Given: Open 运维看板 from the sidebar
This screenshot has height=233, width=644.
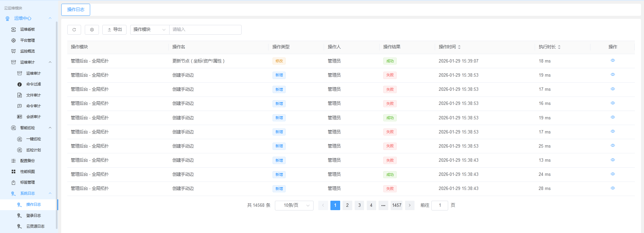Looking at the screenshot, I should click(x=28, y=29).
